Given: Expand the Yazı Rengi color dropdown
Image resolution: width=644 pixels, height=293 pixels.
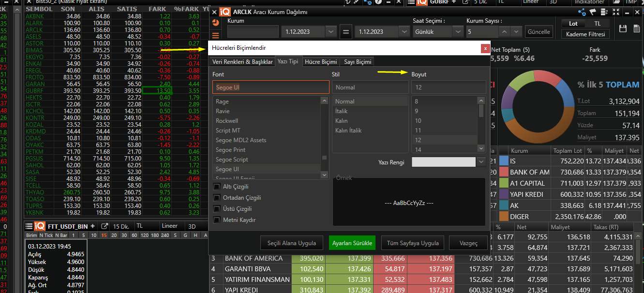Looking at the screenshot, I should point(481,162).
